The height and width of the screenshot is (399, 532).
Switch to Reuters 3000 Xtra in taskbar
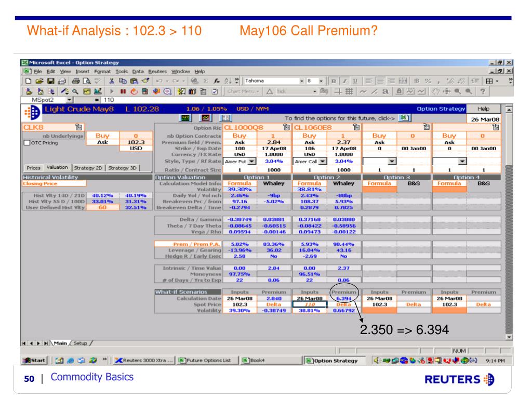tap(144, 361)
